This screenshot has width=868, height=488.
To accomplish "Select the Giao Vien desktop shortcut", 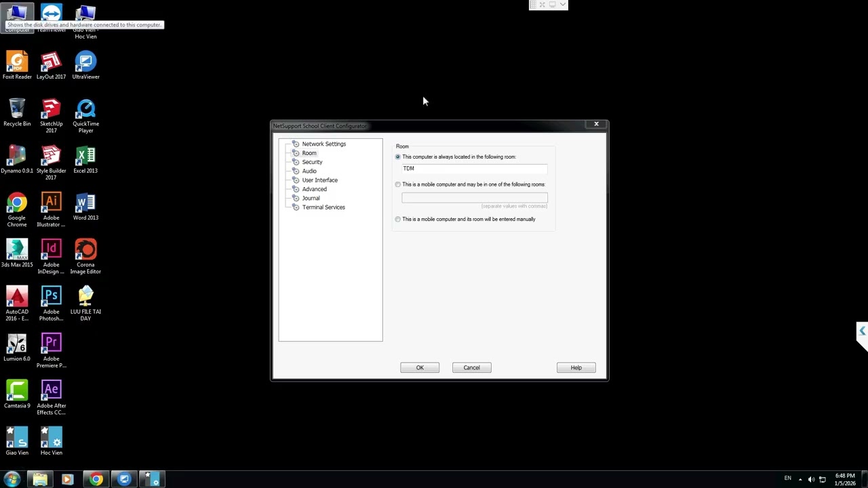I will (17, 441).
